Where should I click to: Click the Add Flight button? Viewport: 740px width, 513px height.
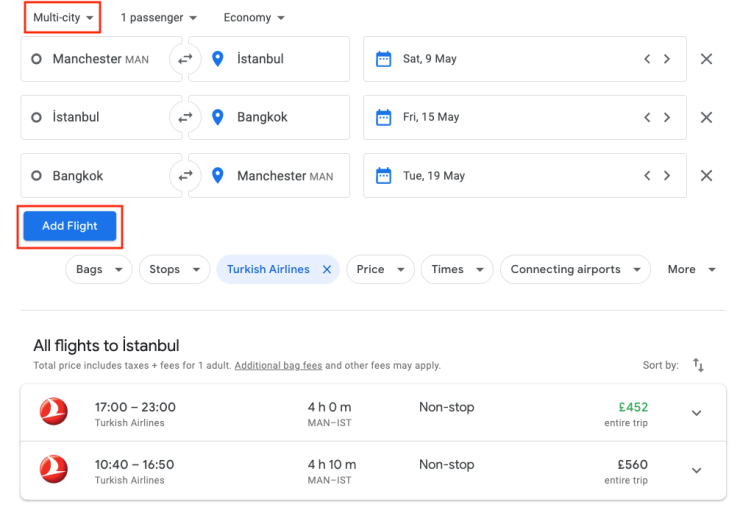[70, 226]
